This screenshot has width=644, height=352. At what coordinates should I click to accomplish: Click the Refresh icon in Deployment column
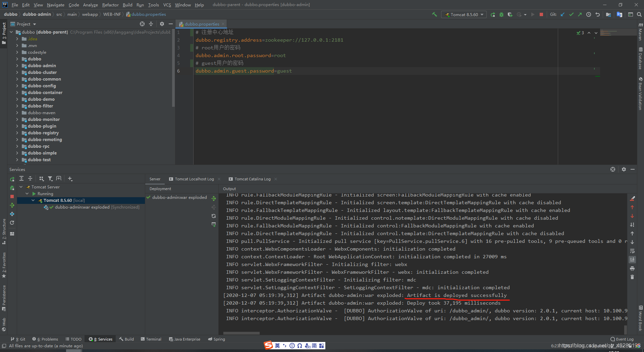tap(214, 216)
